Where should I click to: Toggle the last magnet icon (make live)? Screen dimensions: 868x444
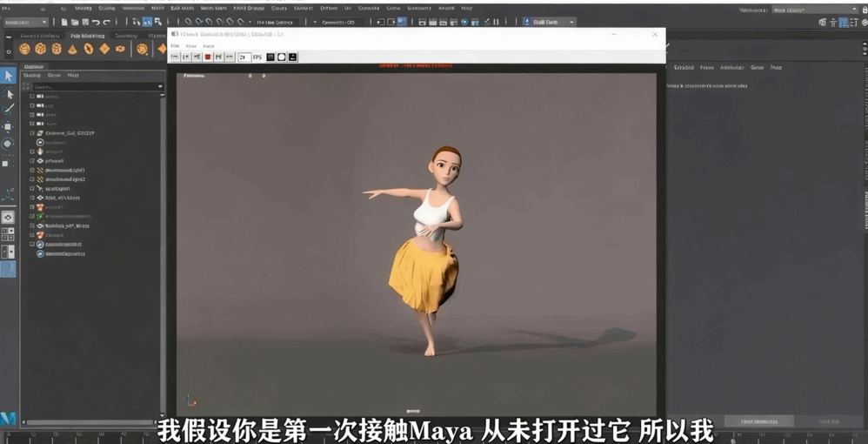point(240,22)
